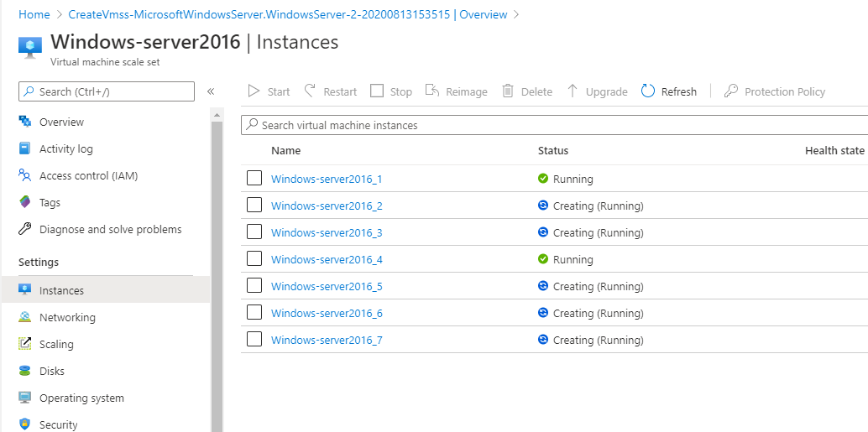Click the Networking icon in sidebar
This screenshot has width=868, height=432.
pyautogui.click(x=25, y=317)
